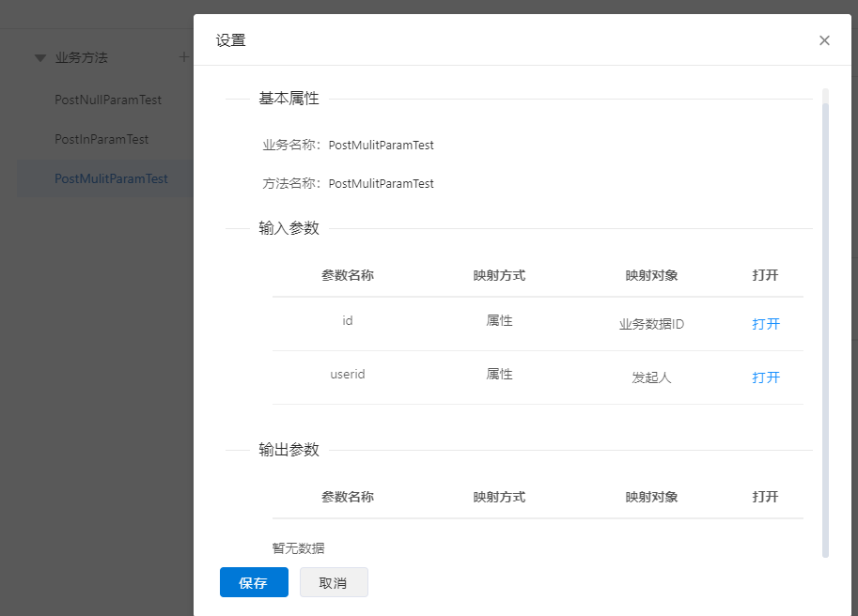Select the id parameter name cell

348,321
